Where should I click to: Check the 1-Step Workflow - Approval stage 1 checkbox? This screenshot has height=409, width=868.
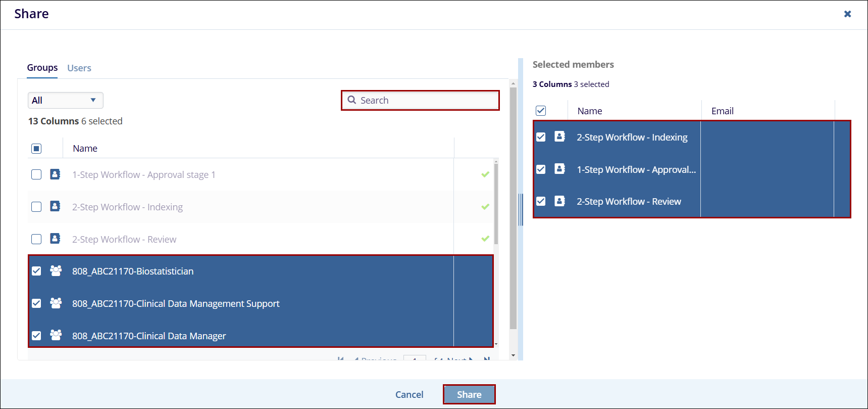36,174
